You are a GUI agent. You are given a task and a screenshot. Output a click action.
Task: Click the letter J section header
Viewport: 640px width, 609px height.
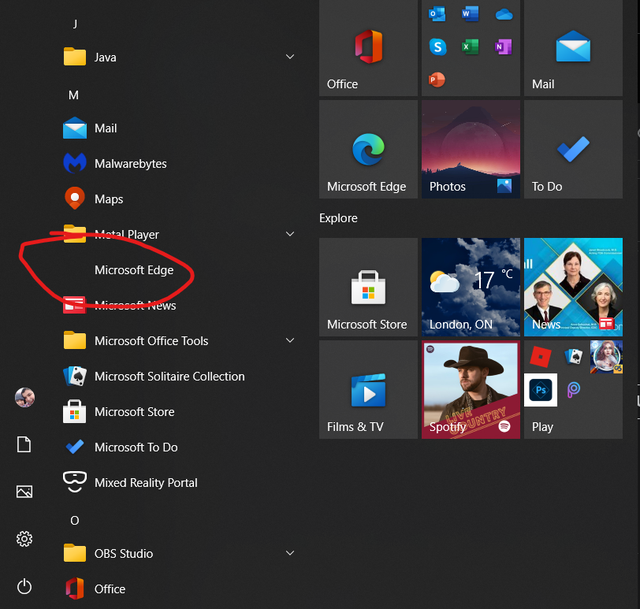[x=75, y=24]
